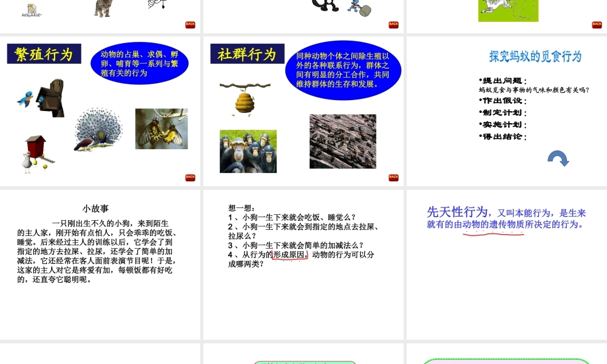Screen dimensions: 607x364
Task: Click the bullet 实施计划
Action: 503,125
